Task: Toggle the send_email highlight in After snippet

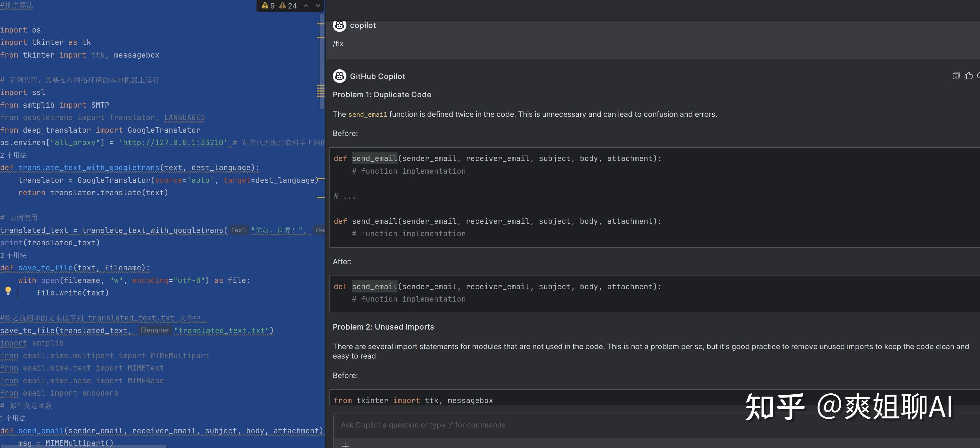Action: pyautogui.click(x=374, y=286)
